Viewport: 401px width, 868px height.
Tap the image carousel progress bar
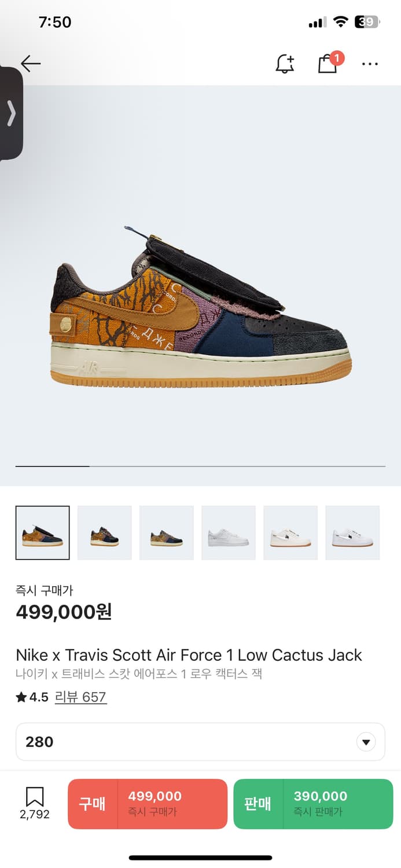(x=200, y=466)
